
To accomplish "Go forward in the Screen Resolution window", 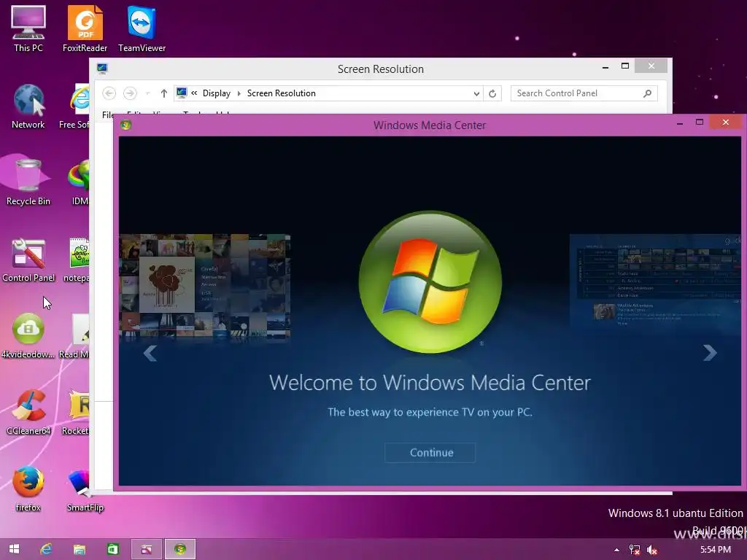I will click(x=130, y=93).
